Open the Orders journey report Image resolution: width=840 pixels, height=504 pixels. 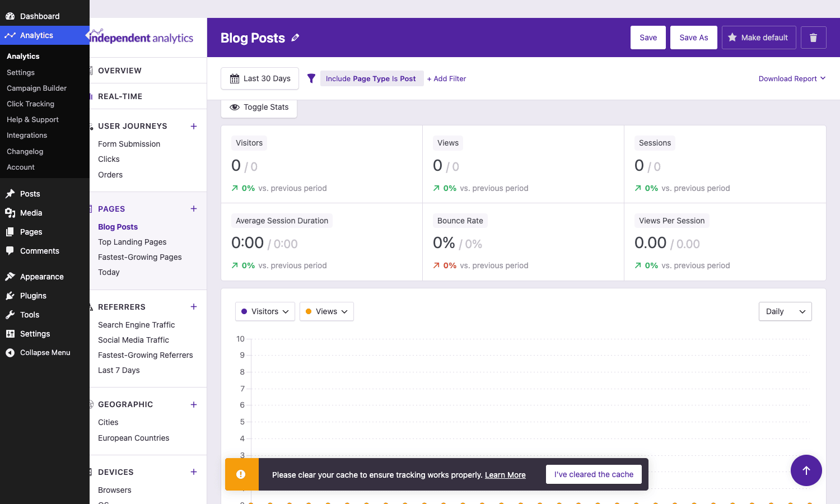(x=110, y=175)
